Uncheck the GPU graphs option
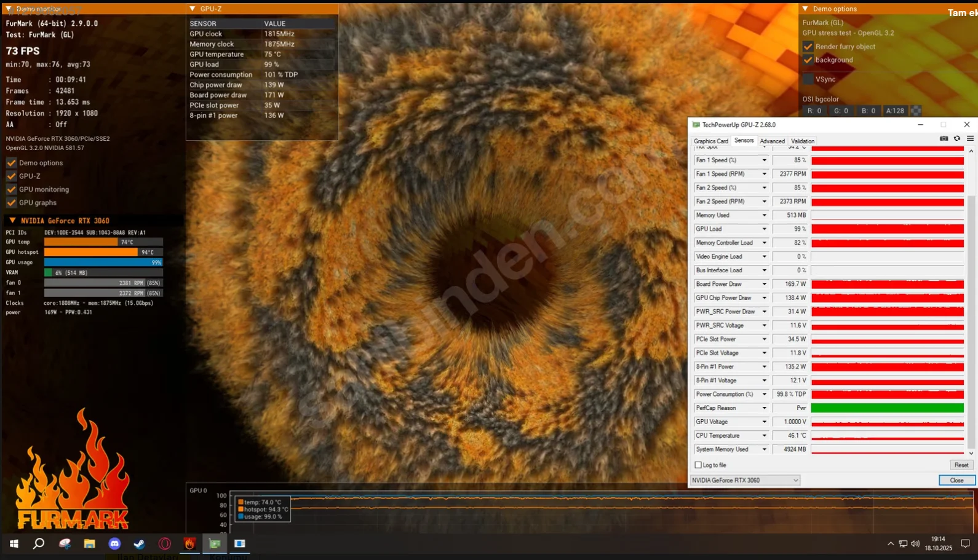 11,203
